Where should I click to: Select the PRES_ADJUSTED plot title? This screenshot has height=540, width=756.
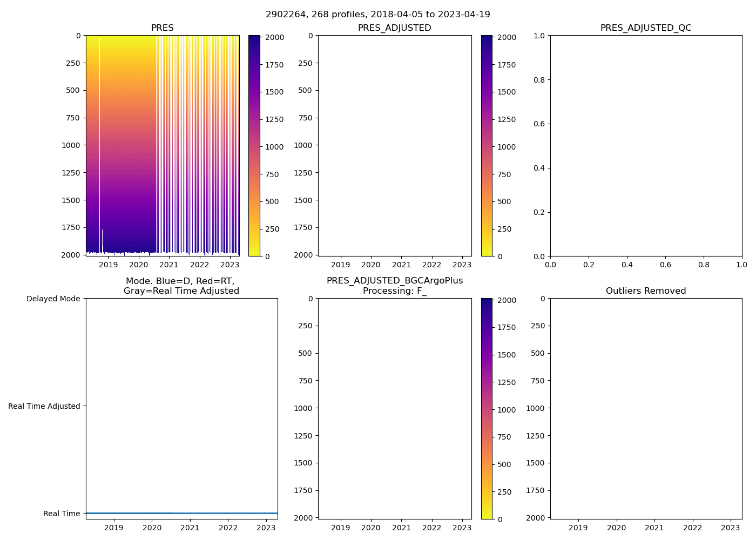394,28
